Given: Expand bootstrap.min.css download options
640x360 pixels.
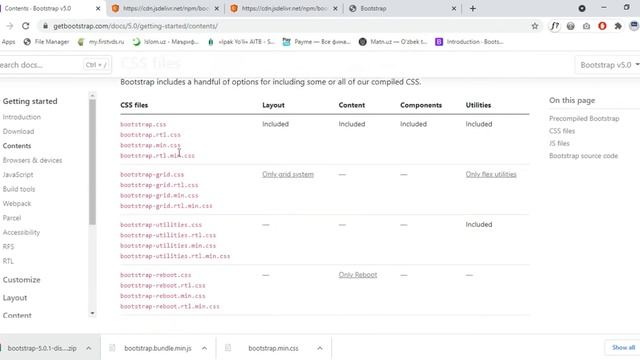Looking at the screenshot, I should tap(320, 348).
